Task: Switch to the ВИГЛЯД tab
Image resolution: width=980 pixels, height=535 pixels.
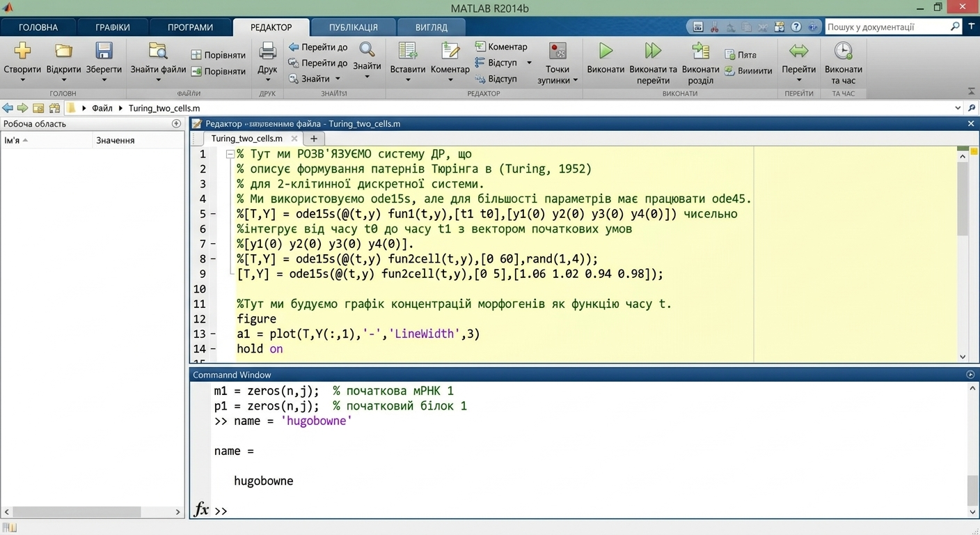Action: point(432,27)
